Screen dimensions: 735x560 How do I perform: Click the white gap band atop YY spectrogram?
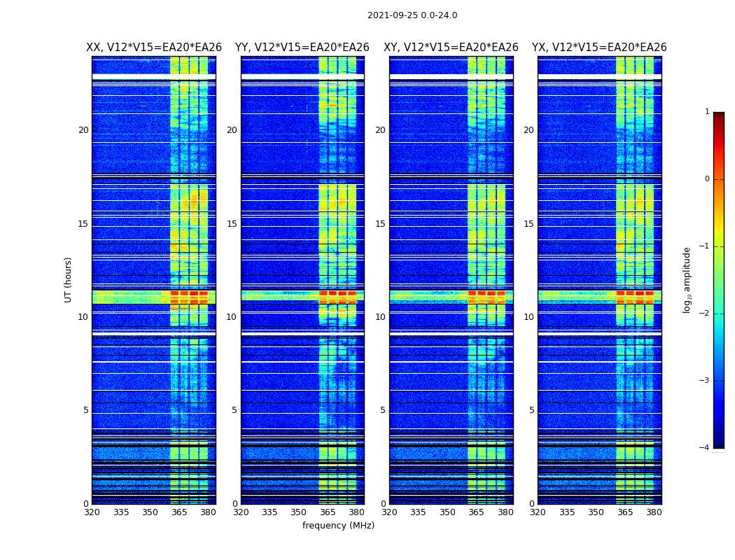point(302,76)
